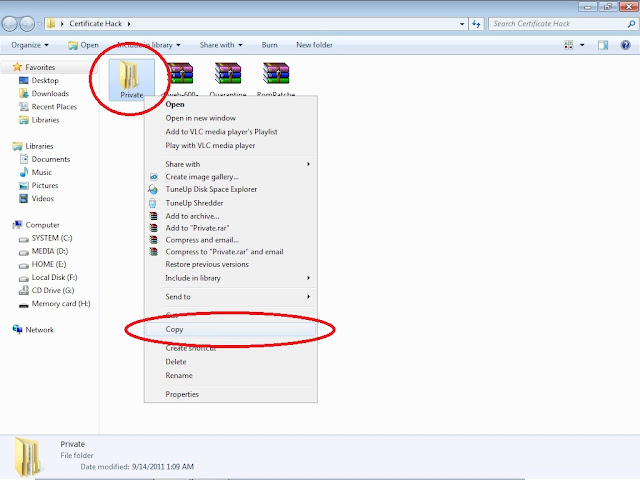Click the Network icon in navigation pane

tap(17, 329)
